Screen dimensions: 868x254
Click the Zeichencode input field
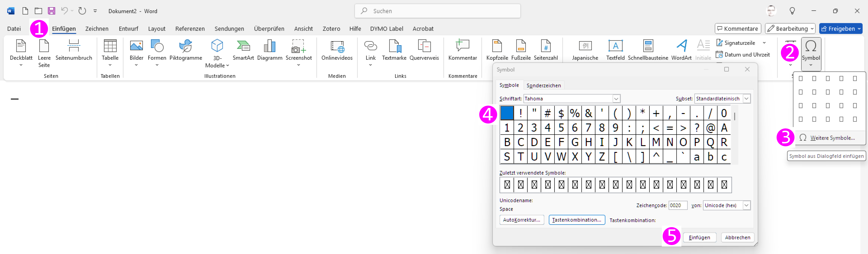coord(678,205)
